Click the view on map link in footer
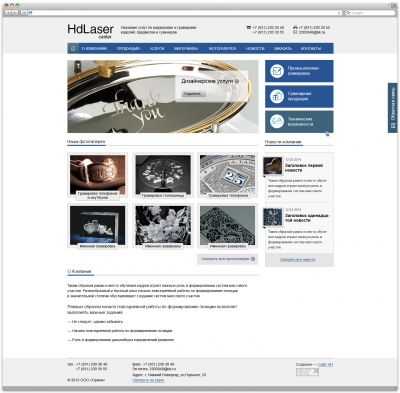 (x=148, y=380)
